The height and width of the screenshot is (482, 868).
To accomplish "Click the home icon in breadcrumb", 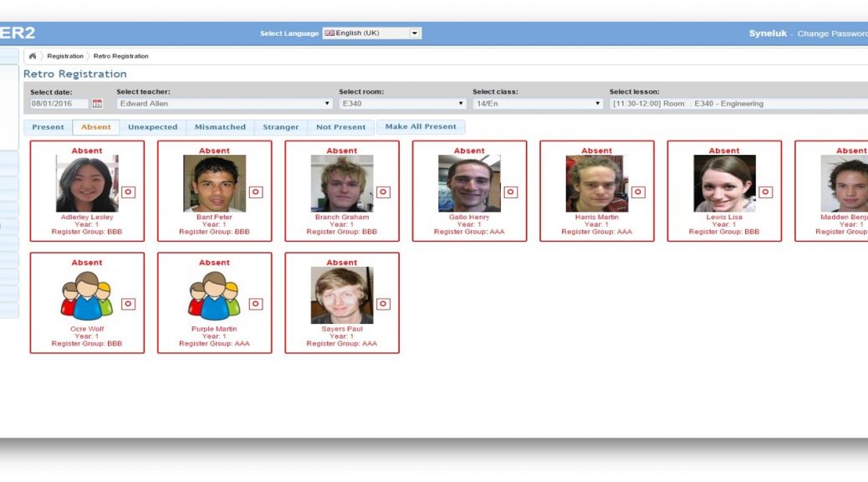I will (x=33, y=56).
